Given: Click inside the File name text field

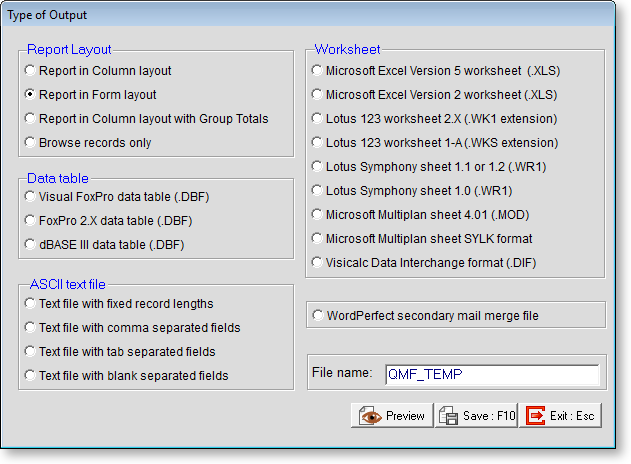Looking at the screenshot, I should tap(491, 374).
